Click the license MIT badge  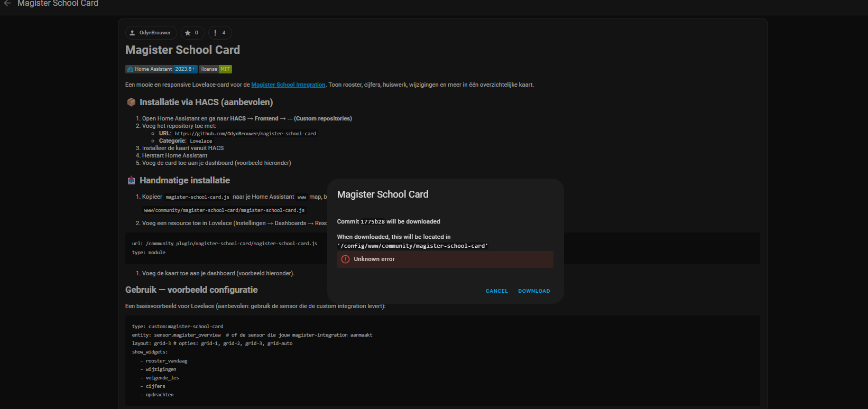pyautogui.click(x=216, y=69)
